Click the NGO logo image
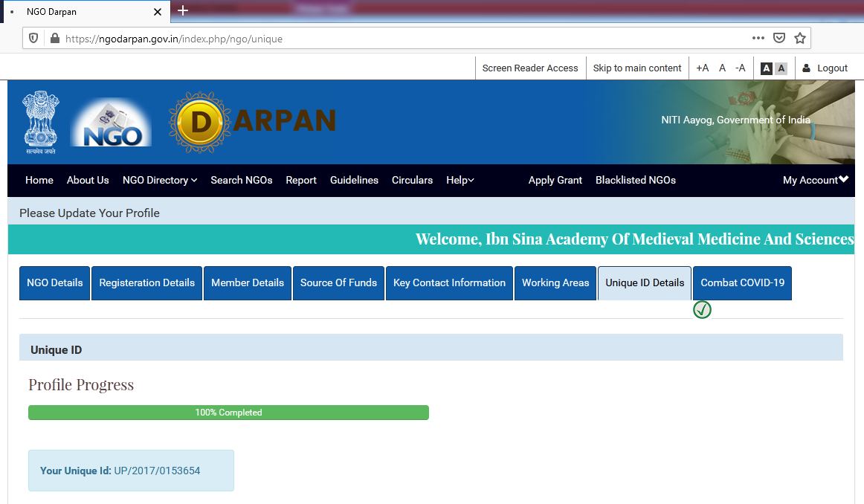The image size is (864, 504). click(112, 122)
